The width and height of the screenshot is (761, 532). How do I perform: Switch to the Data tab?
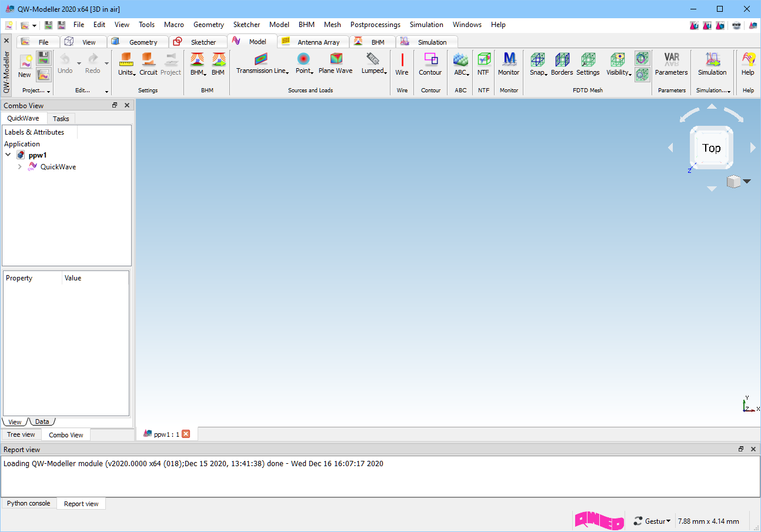tap(42, 422)
